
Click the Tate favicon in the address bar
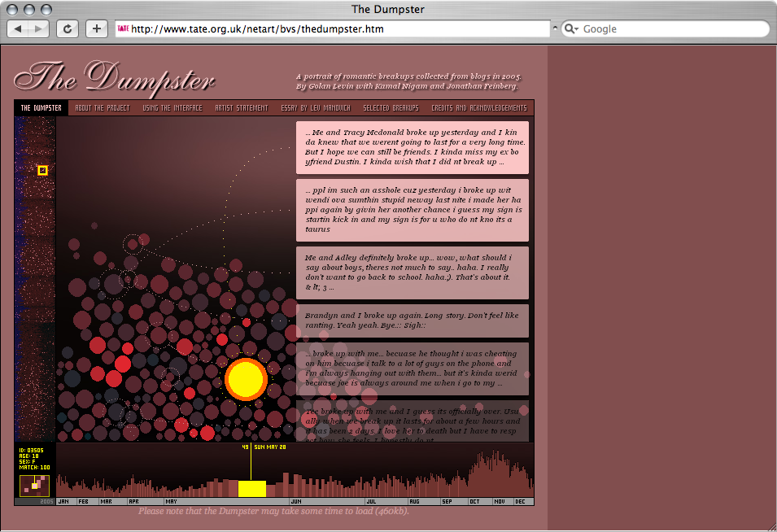(x=123, y=29)
